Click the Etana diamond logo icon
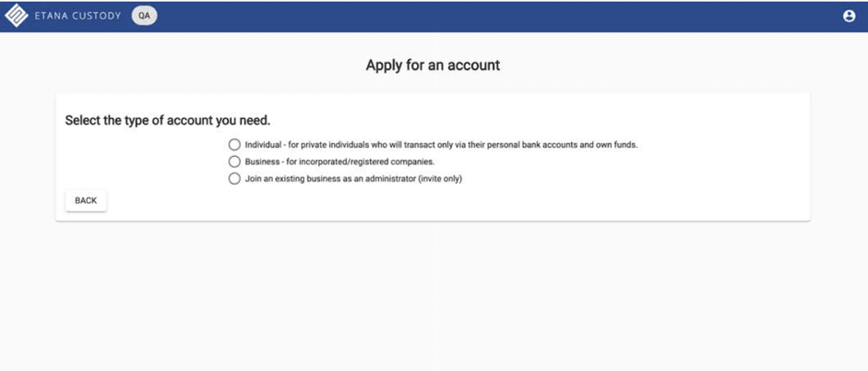The image size is (868, 371). click(x=16, y=16)
